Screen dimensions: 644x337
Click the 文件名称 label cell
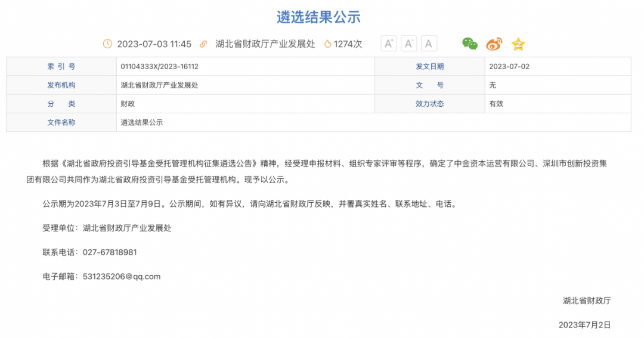61,122
